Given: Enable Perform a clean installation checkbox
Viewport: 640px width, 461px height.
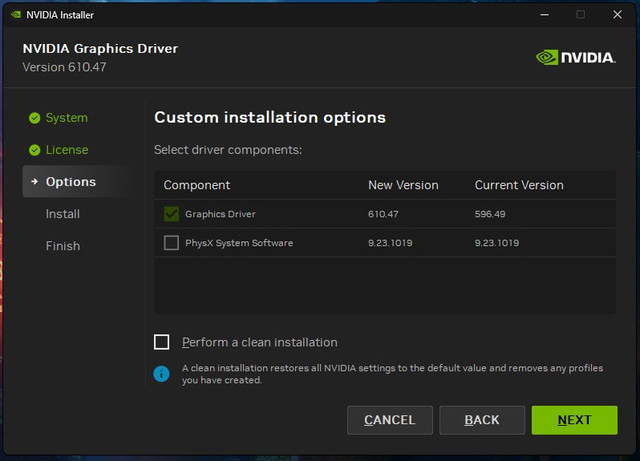Looking at the screenshot, I should coord(162,342).
